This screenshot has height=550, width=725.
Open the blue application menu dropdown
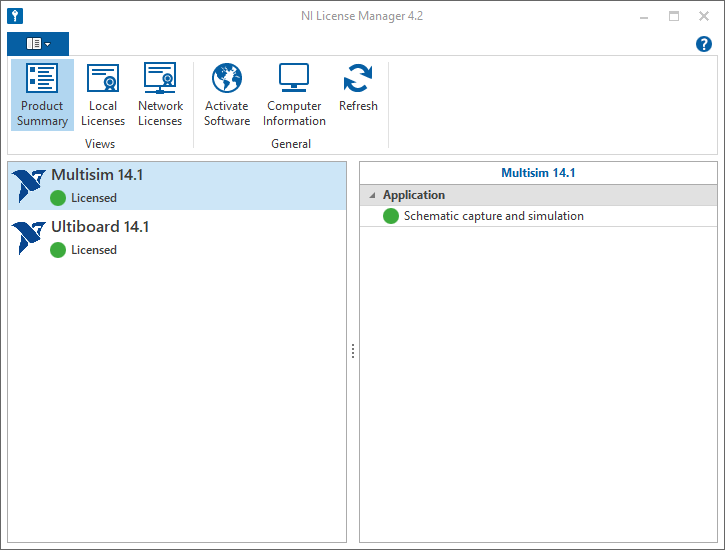coord(38,44)
